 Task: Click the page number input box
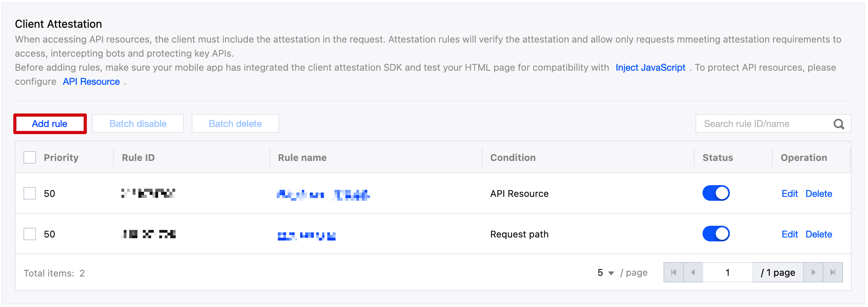pos(727,273)
